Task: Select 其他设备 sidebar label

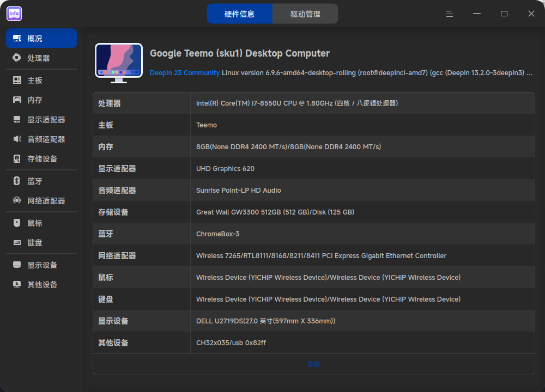Action: [43, 285]
